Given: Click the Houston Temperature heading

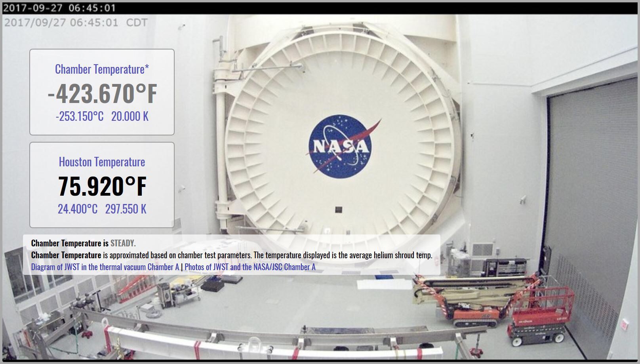Looking at the screenshot, I should pyautogui.click(x=102, y=162).
